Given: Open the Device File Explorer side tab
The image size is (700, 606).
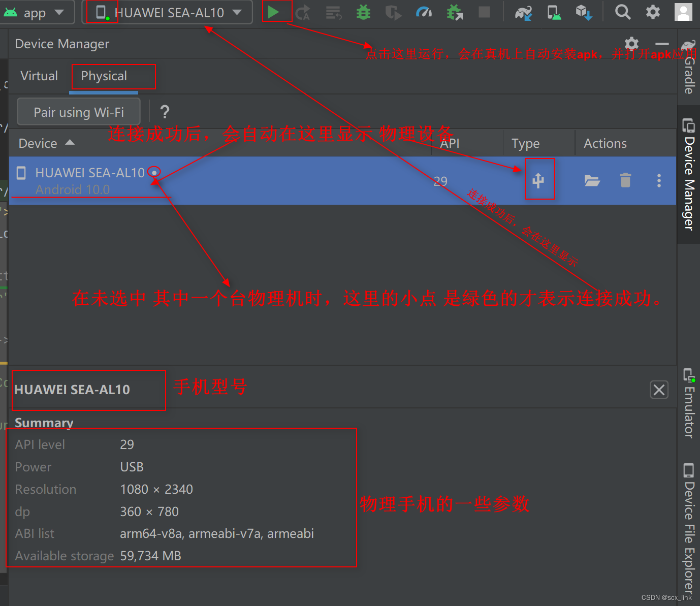Looking at the screenshot, I should pos(689,528).
